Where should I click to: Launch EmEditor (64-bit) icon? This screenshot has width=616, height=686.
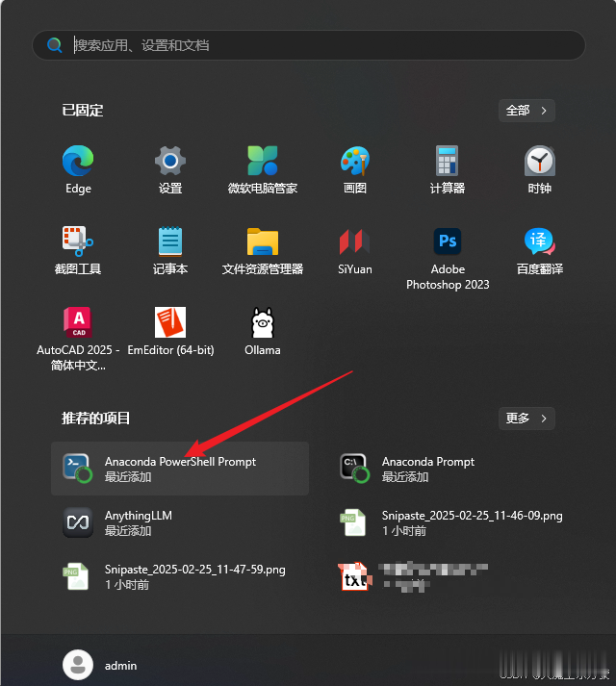tap(170, 322)
